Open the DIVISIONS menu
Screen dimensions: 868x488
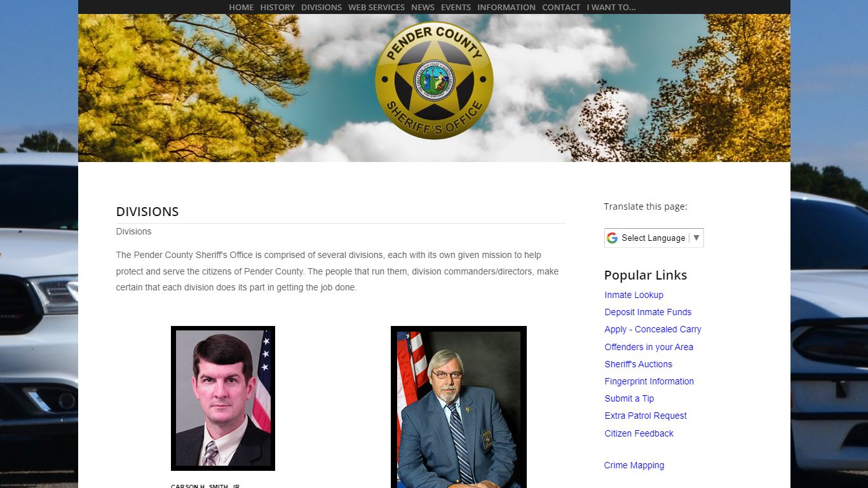pyautogui.click(x=321, y=7)
